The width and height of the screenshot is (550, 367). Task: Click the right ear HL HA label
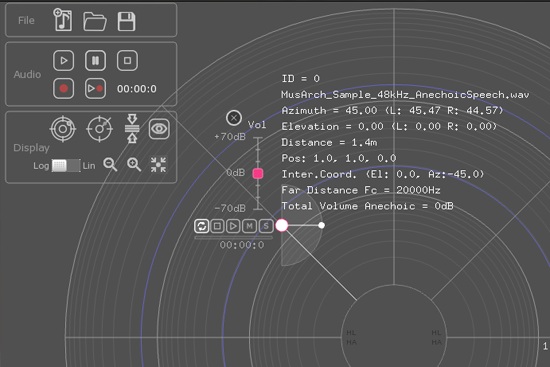[436, 337]
